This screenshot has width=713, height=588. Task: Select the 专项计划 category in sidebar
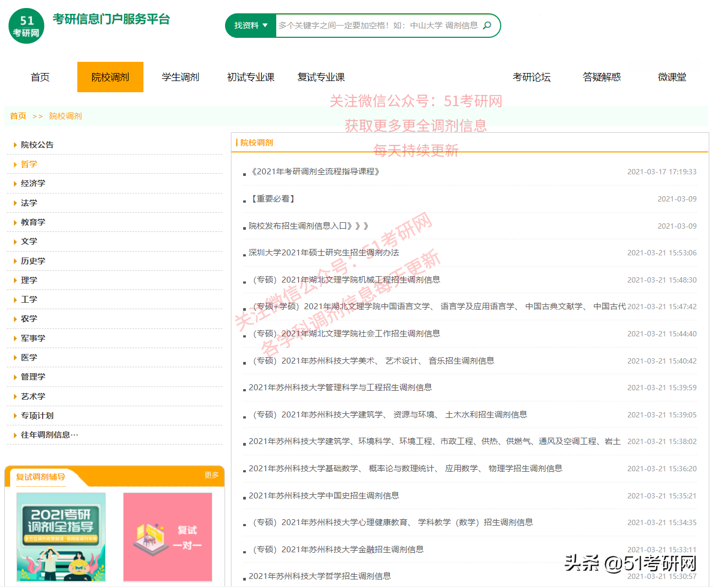37,415
